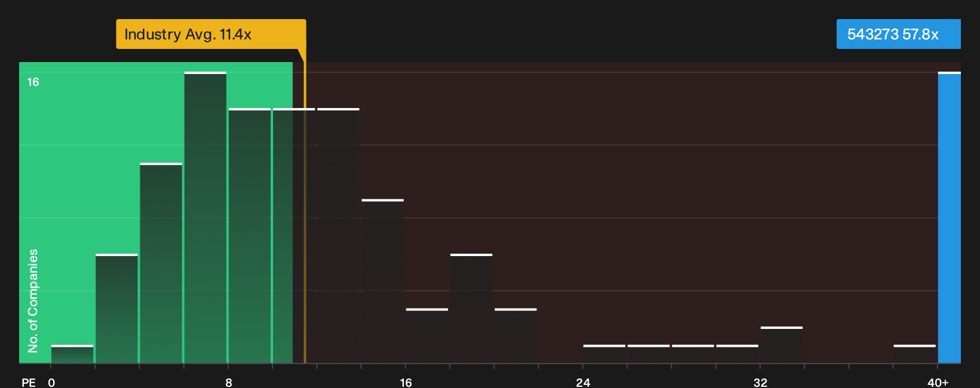Click the x-axis label 0
This screenshot has height=388, width=980.
tap(51, 382)
